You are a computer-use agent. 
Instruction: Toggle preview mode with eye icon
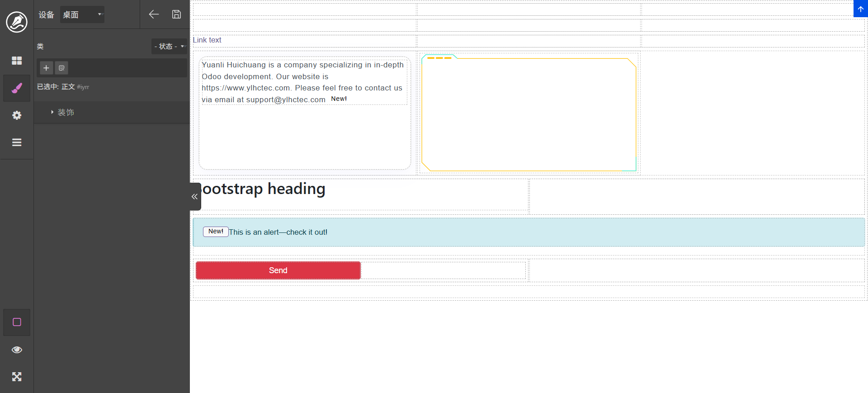[x=17, y=350]
